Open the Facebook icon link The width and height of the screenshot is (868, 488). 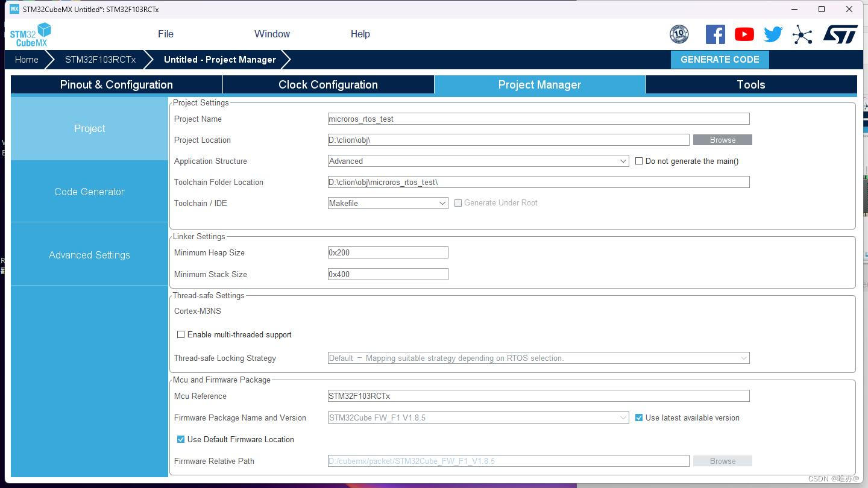[x=715, y=34]
